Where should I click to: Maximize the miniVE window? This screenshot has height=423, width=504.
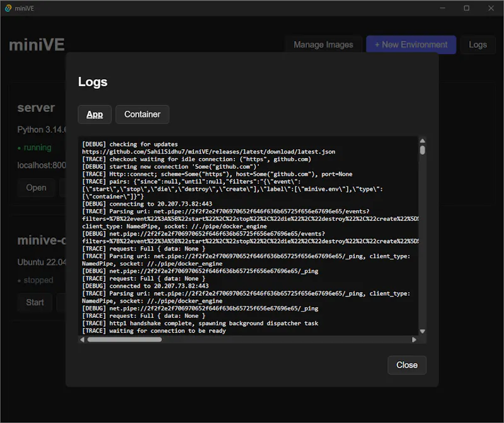pos(467,8)
